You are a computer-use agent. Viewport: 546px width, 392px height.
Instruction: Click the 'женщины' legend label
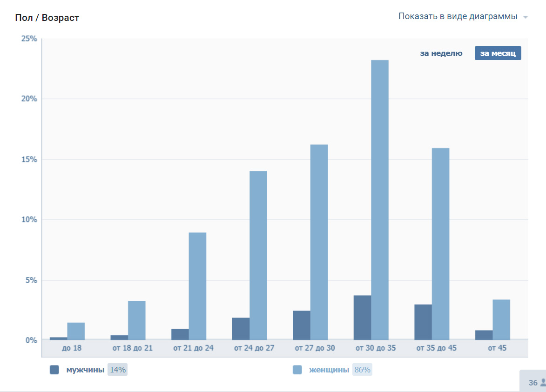tap(329, 370)
